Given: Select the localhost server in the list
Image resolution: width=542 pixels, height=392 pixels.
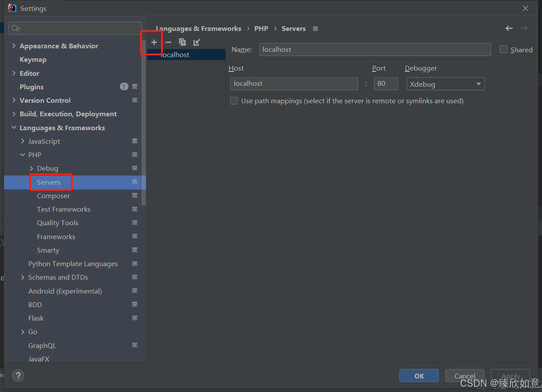Looking at the screenshot, I should pyautogui.click(x=185, y=54).
